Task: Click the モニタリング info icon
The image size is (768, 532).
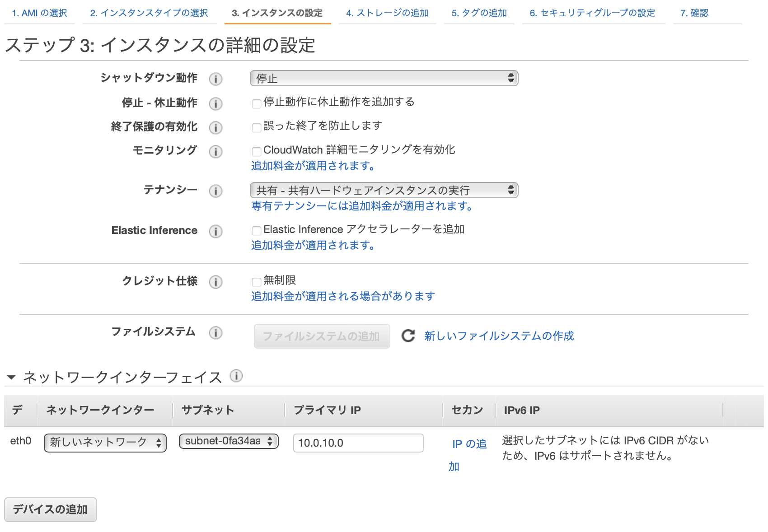Action: 216,152
